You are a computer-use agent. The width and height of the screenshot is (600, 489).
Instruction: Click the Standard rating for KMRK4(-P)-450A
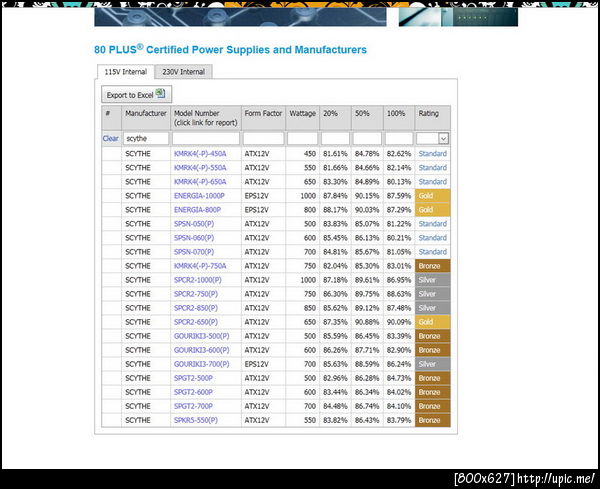click(433, 154)
